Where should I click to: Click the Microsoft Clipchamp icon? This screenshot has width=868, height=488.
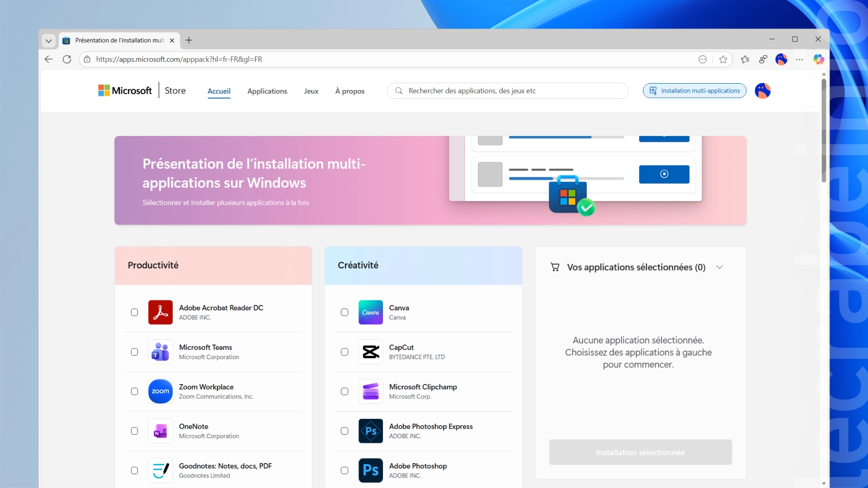pos(370,391)
